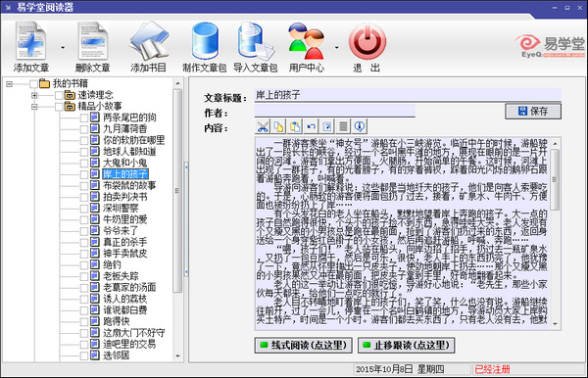The width and height of the screenshot is (588, 378).
Task: Open the 用户中心 users icon
Action: point(307,40)
